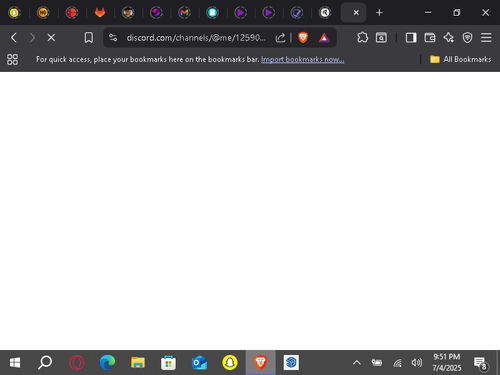
Task: Open the GitLab fox tab
Action: tap(100, 13)
